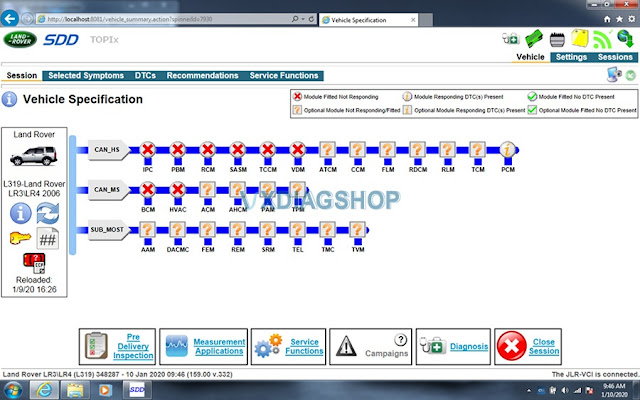Click the red CCF configuration icon

click(x=34, y=263)
